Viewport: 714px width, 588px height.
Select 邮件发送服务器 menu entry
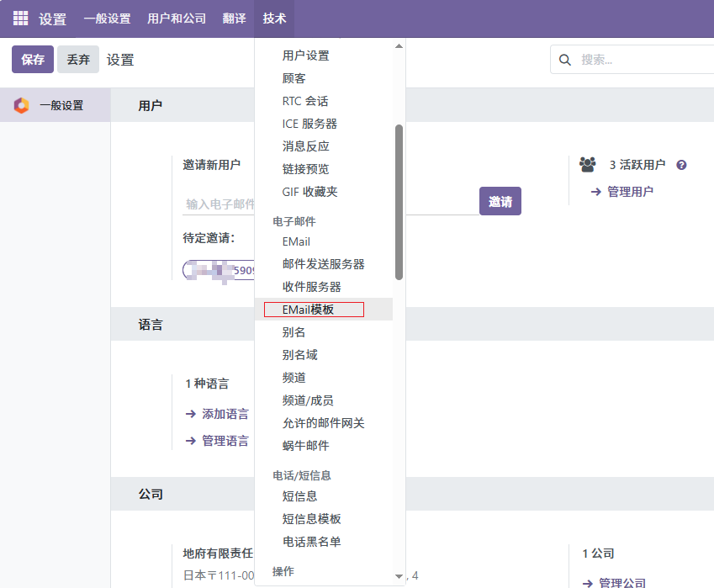(x=324, y=264)
